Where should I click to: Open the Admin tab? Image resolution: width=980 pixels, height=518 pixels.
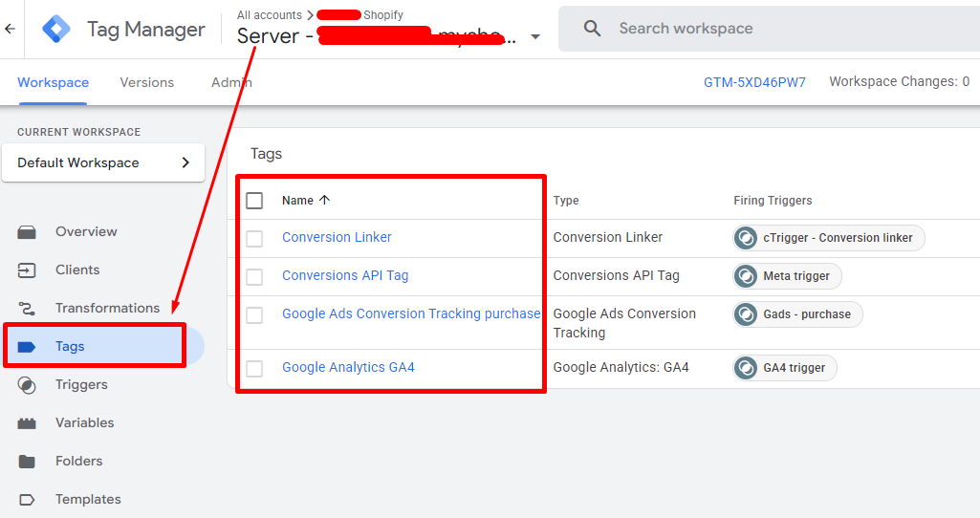(x=231, y=82)
